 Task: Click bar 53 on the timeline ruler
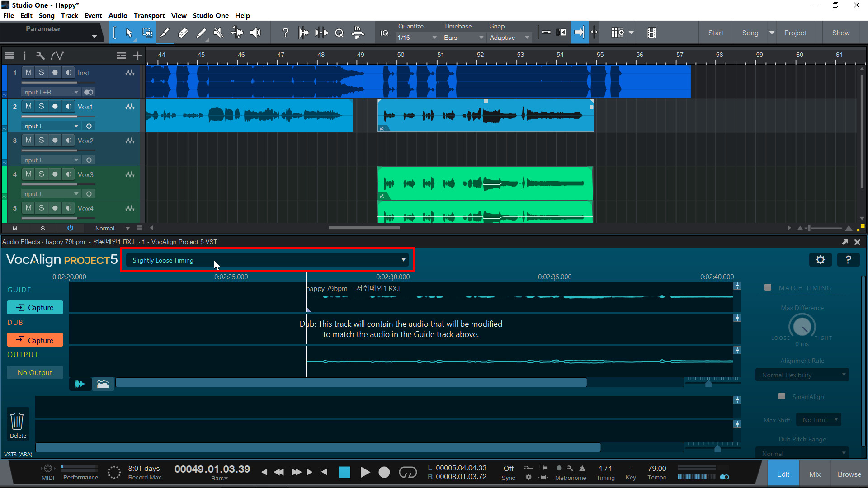[x=520, y=55]
